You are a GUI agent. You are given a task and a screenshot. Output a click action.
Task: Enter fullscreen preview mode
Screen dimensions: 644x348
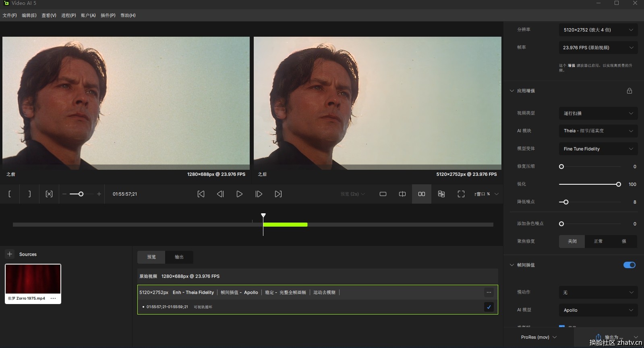[461, 194]
